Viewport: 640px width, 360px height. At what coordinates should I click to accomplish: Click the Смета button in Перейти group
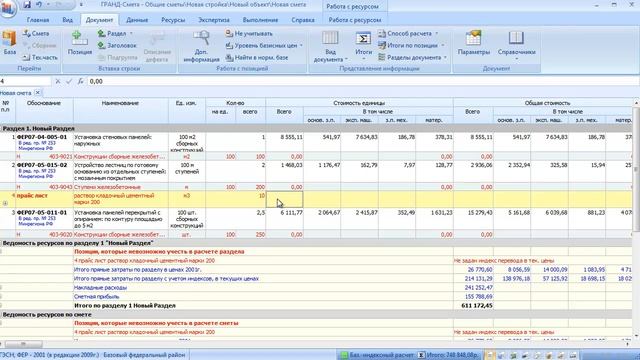36,33
